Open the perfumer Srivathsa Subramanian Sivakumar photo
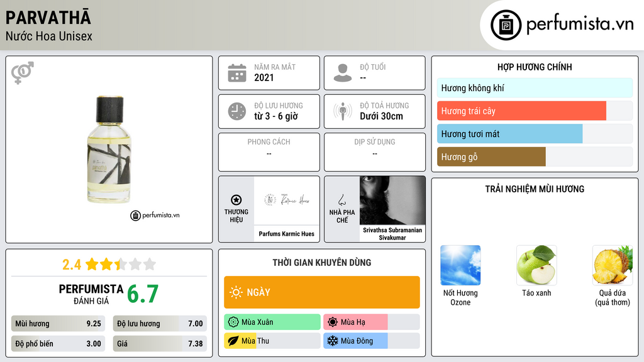Image resolution: width=644 pixels, height=362 pixels. pyautogui.click(x=392, y=200)
